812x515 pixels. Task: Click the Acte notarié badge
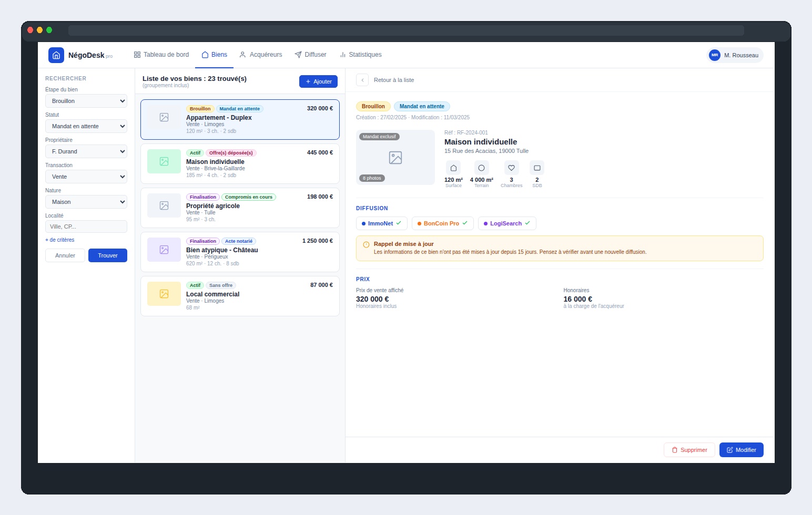[x=239, y=241]
